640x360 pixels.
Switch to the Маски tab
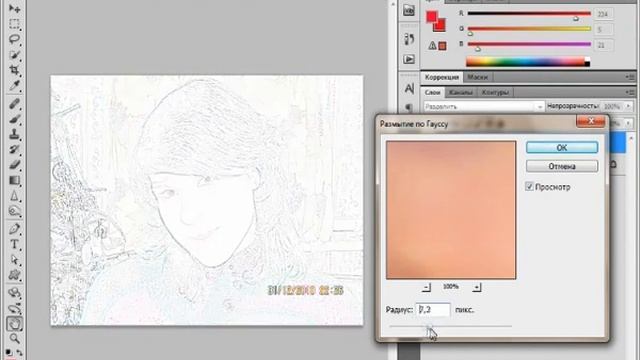tap(477, 77)
